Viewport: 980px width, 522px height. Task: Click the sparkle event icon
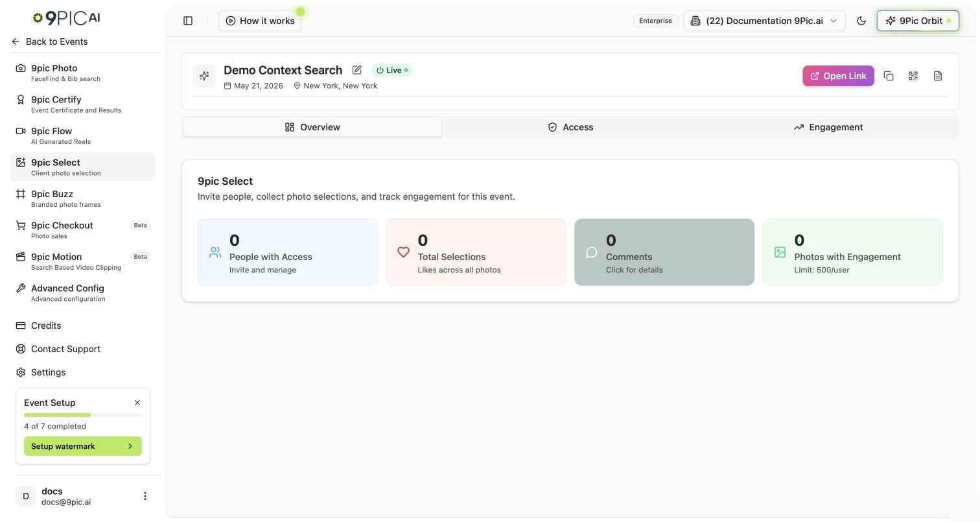coord(204,76)
